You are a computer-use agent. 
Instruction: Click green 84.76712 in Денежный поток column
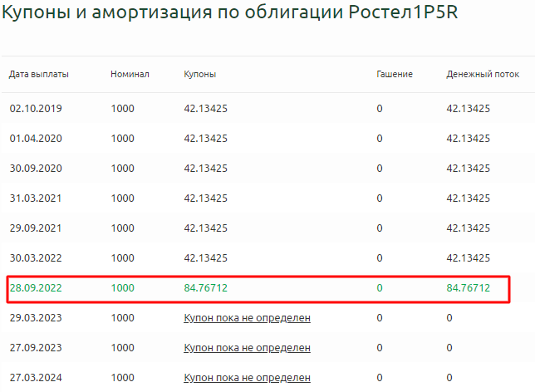468,288
